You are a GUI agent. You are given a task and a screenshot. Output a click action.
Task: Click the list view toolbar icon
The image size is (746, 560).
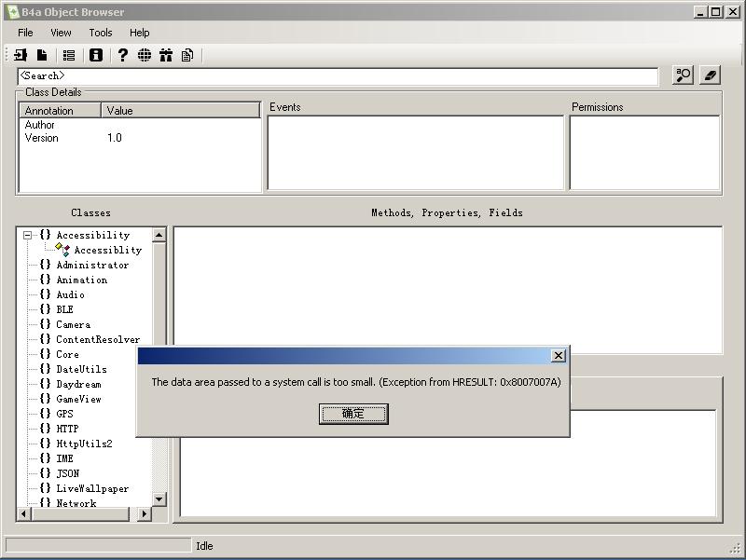point(69,56)
